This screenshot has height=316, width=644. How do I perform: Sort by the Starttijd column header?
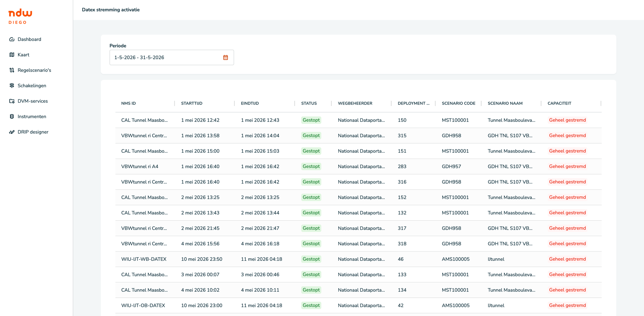point(192,103)
